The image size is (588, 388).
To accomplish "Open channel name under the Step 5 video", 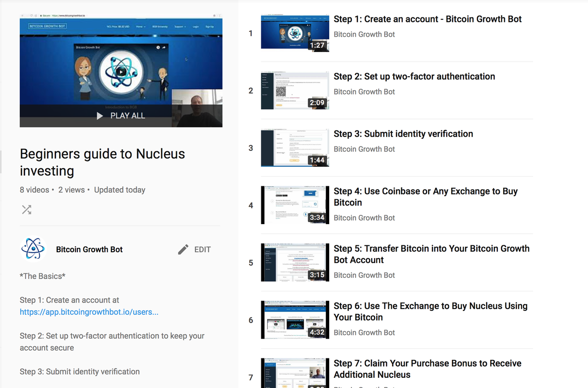I will click(364, 275).
